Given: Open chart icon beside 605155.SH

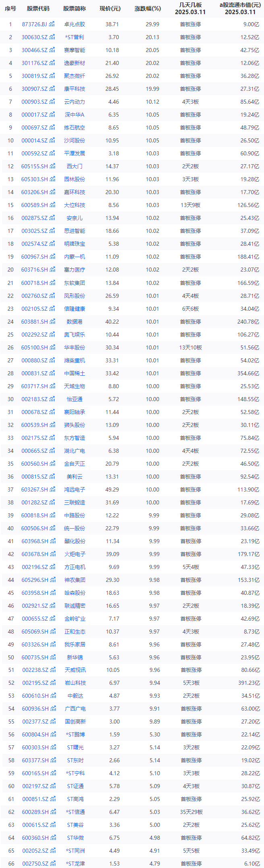Looking at the screenshot, I should pyautogui.click(x=52, y=166).
